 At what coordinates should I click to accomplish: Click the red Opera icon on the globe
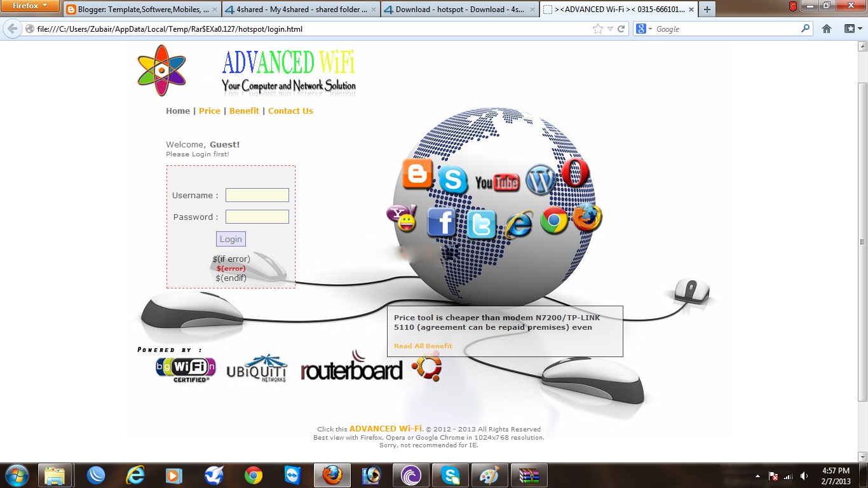click(576, 172)
